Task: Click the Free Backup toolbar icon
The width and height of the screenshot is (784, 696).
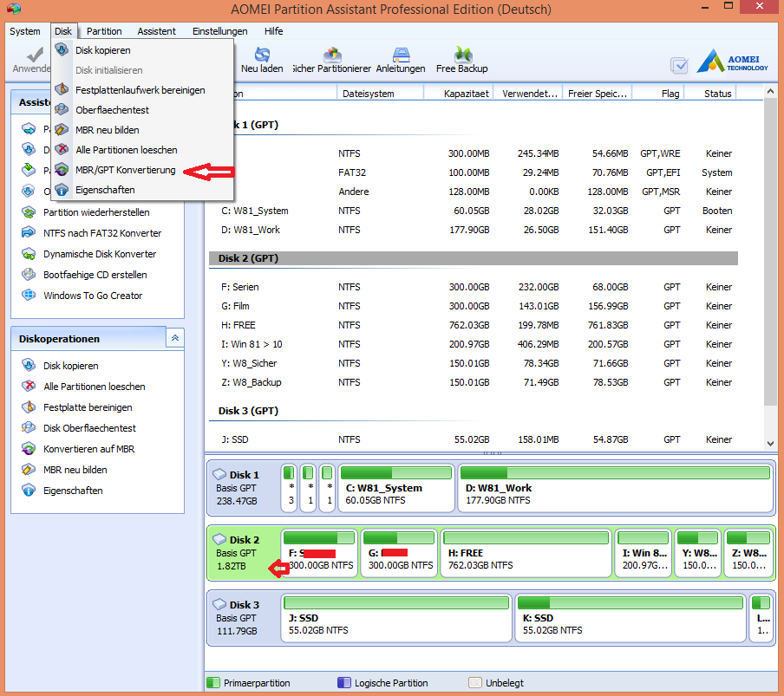Action: [462, 55]
